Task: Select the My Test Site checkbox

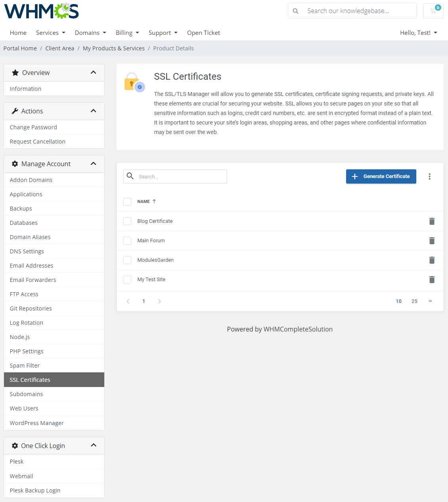Action: click(x=127, y=280)
